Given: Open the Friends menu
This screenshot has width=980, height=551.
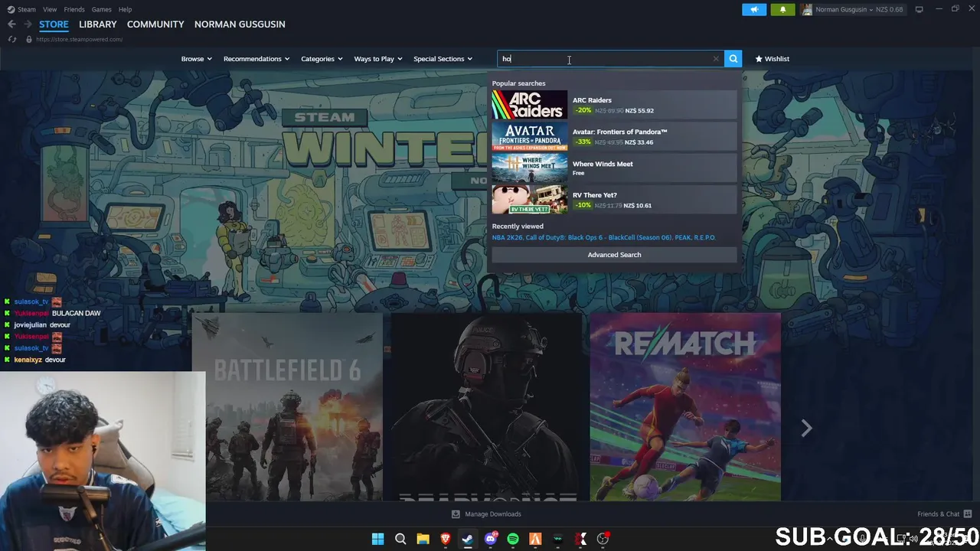Looking at the screenshot, I should click(74, 9).
